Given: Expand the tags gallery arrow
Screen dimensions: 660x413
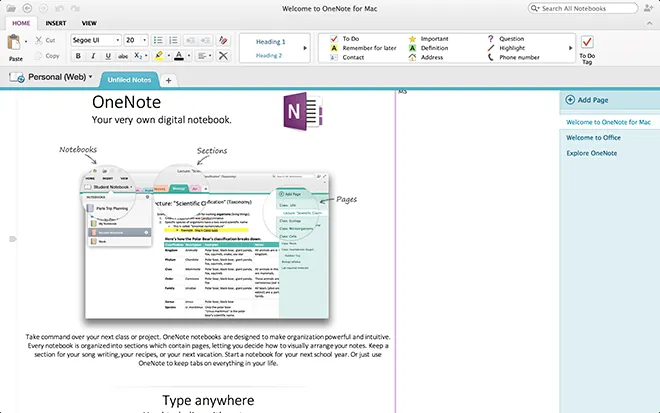Looking at the screenshot, I should [x=570, y=48].
